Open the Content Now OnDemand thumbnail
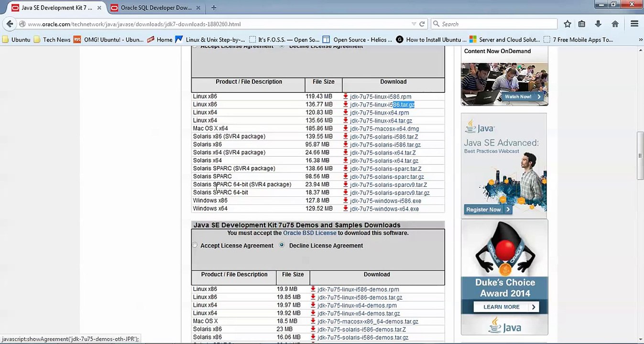Image resolution: width=644 pixels, height=344 pixels. [504, 84]
